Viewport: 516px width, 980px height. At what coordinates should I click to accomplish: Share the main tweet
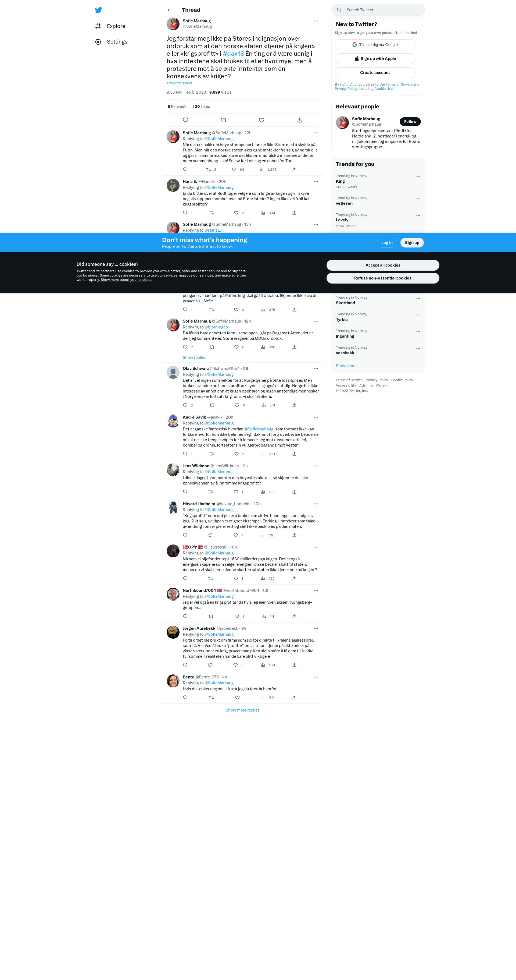click(x=299, y=120)
